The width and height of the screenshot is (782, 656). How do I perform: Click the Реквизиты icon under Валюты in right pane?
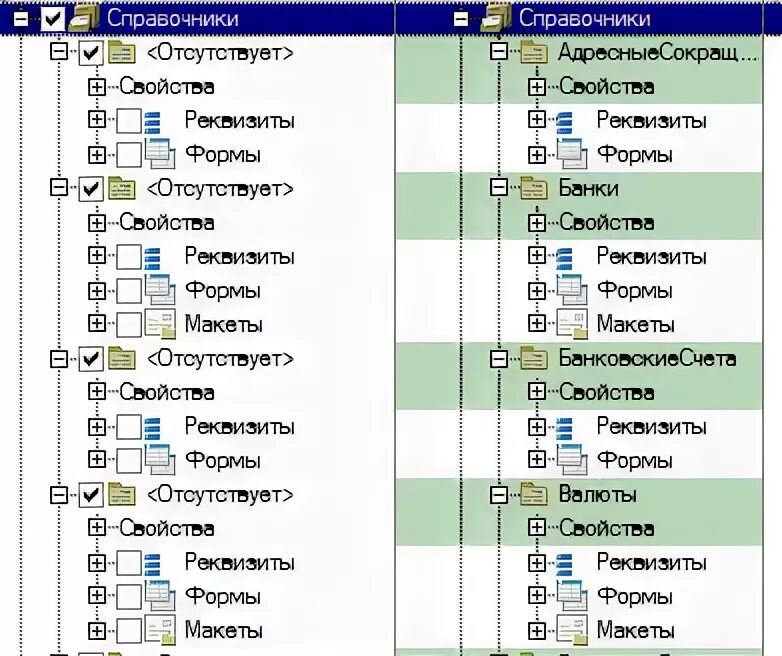click(x=564, y=563)
